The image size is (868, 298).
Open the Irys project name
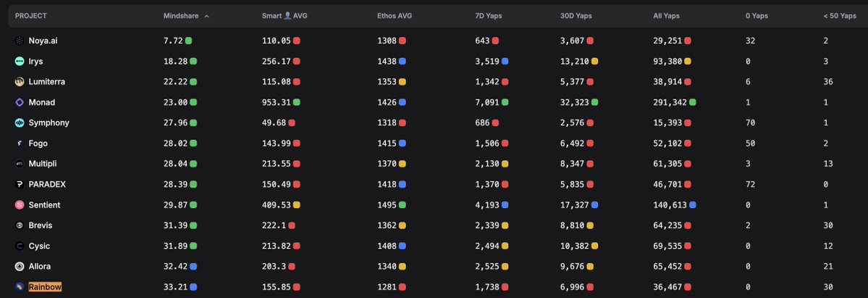tap(35, 61)
